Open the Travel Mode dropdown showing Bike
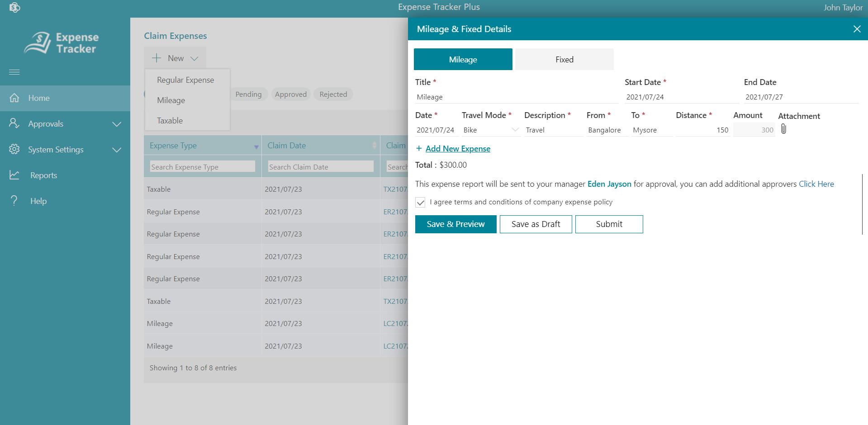 tap(491, 130)
